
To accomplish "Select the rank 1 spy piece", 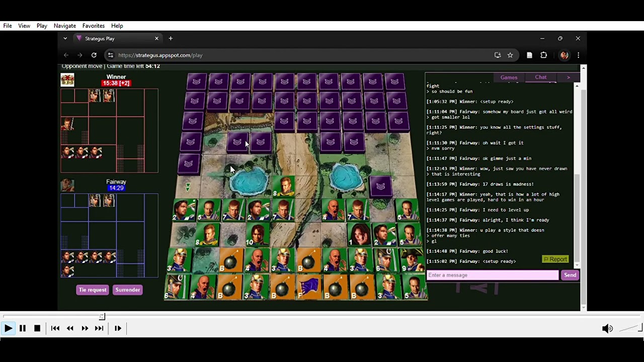I will click(360, 235).
